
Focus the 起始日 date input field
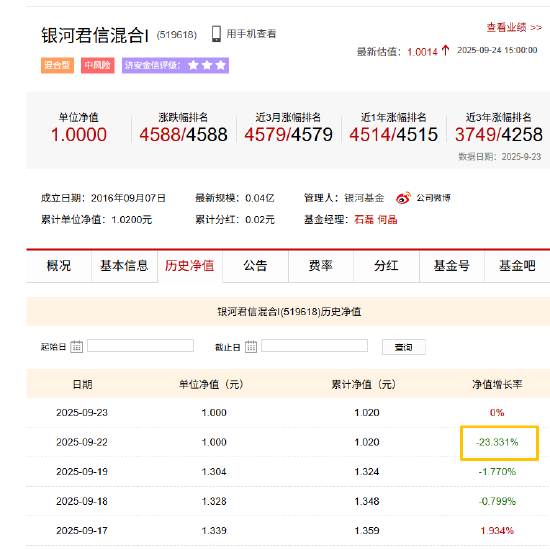point(140,346)
